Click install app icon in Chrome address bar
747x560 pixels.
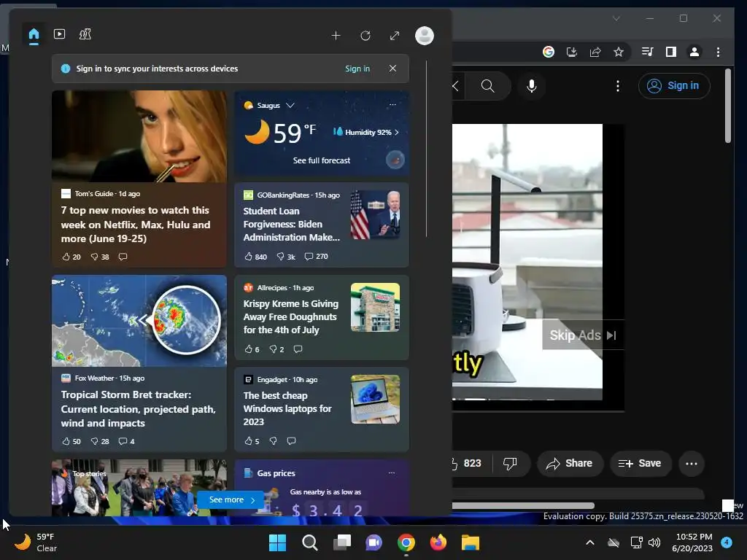[572, 52]
